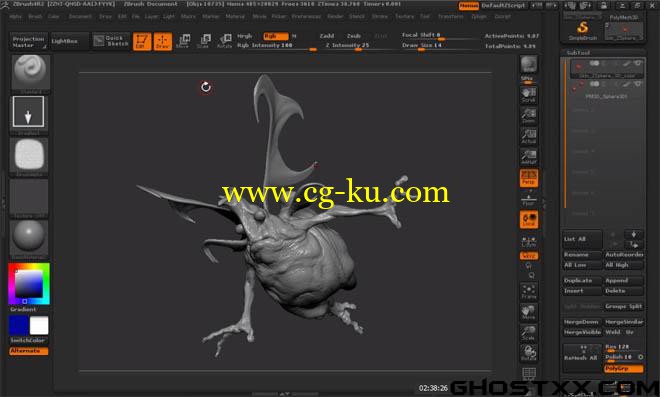Click the Duplicate subtool button
The height and width of the screenshot is (397, 660).
[582, 281]
